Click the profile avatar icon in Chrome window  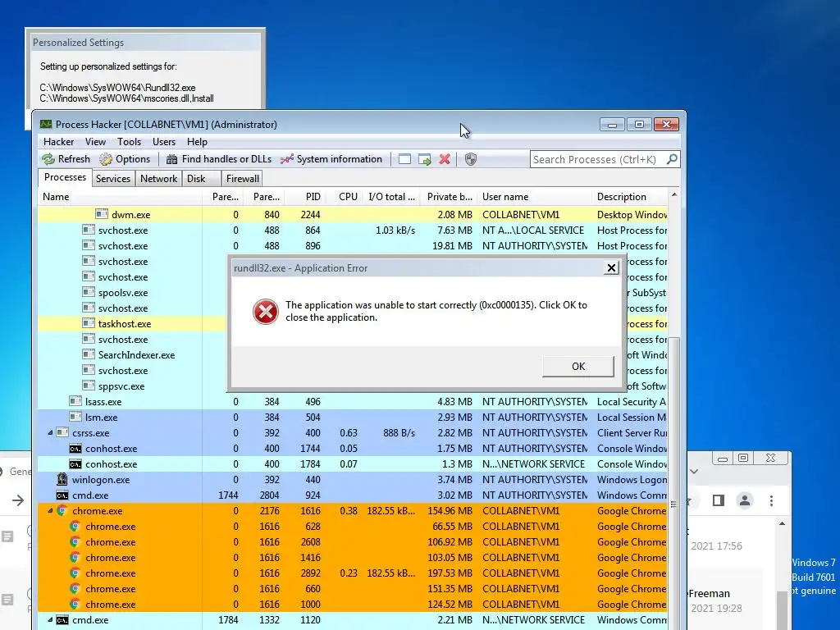coord(745,500)
